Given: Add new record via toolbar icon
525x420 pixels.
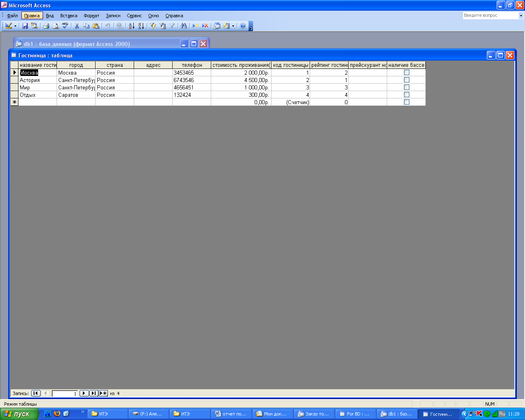Looking at the screenshot, I should 196,26.
